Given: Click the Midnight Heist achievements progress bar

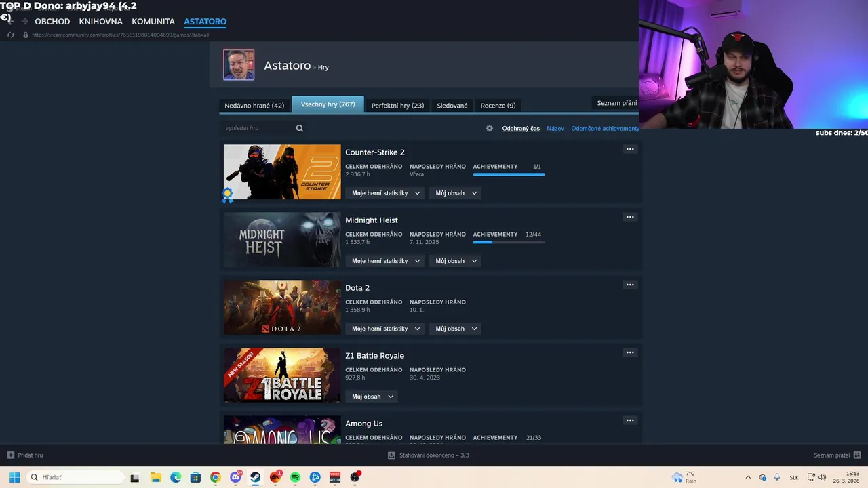Looking at the screenshot, I should [509, 242].
